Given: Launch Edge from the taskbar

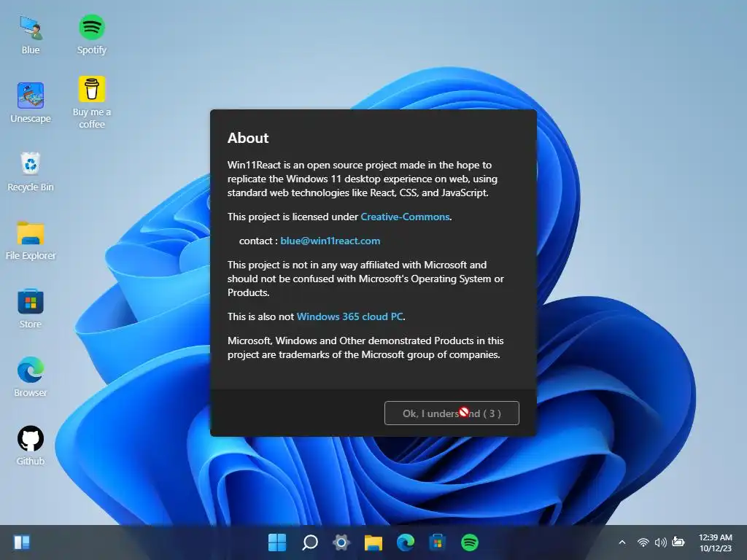Looking at the screenshot, I should coord(406,542).
